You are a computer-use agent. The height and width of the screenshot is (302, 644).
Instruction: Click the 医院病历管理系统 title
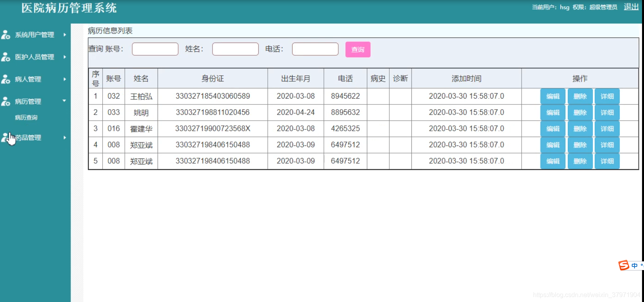(69, 8)
